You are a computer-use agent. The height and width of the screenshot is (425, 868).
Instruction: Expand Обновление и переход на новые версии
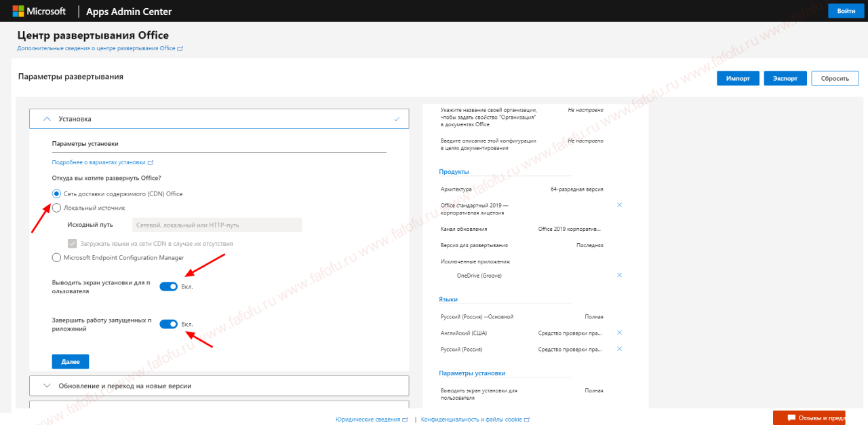(x=219, y=386)
